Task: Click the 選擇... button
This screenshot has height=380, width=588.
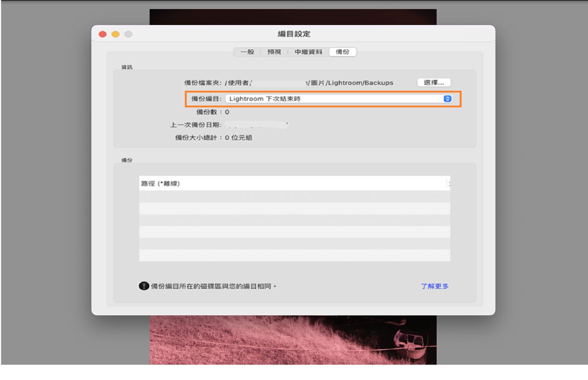Action: [434, 82]
